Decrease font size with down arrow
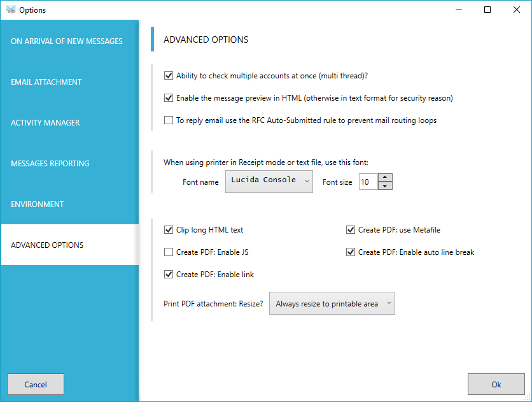The height and width of the screenshot is (402, 532). coord(385,186)
